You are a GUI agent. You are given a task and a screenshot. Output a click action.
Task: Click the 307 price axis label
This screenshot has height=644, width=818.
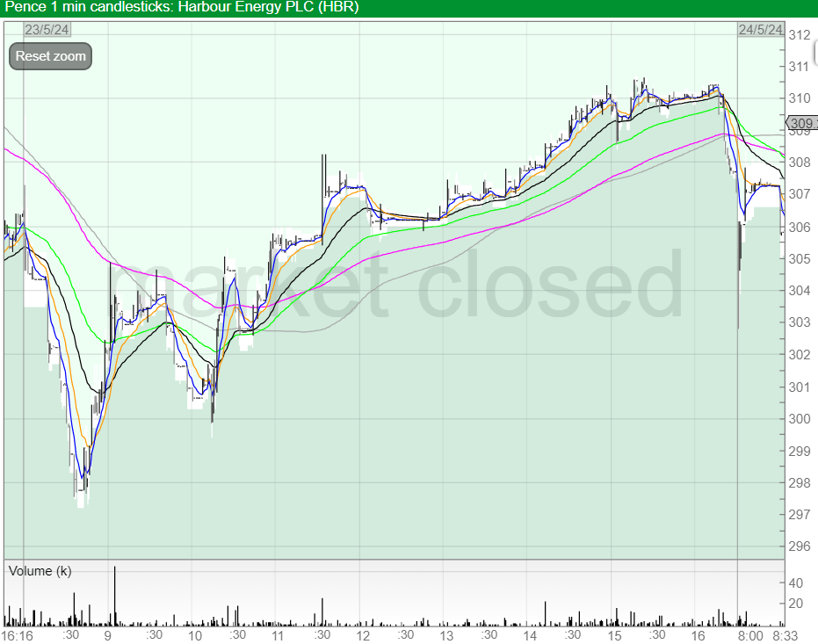tap(800, 194)
